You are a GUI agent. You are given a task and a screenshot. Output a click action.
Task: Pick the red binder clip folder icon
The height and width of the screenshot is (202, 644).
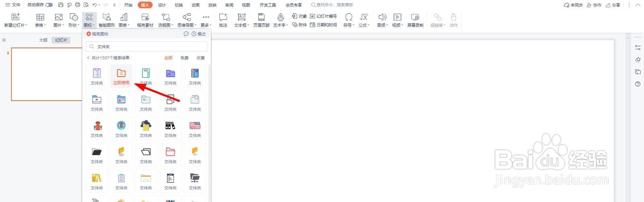(97, 126)
